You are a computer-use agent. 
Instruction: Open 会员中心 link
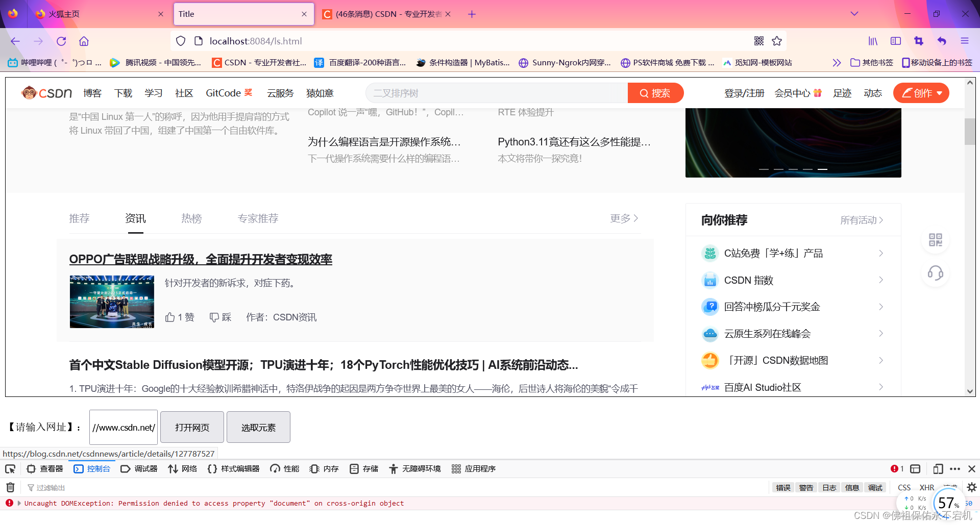[798, 93]
